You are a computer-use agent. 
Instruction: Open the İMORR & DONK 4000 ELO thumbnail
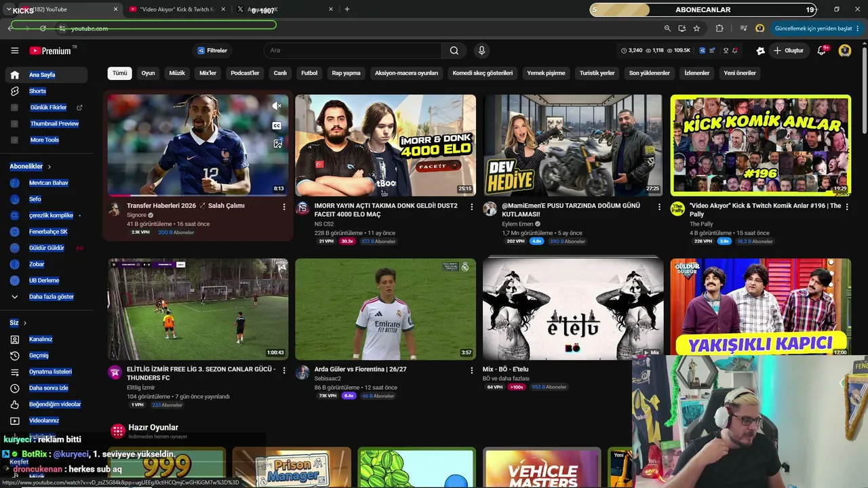385,145
